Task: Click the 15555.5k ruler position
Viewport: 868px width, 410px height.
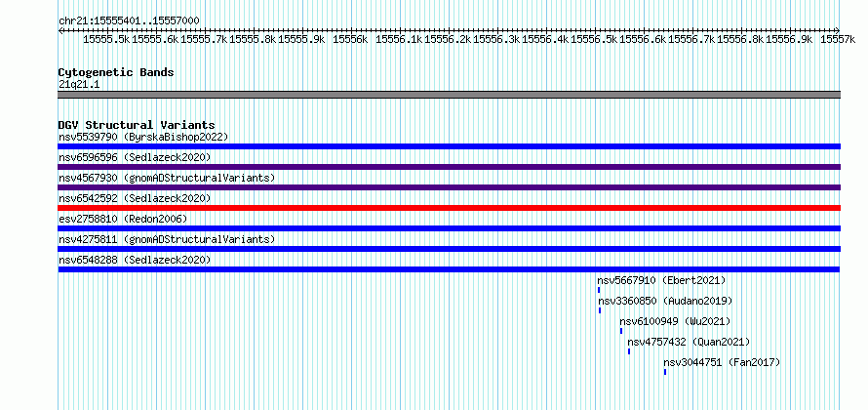Action: [x=106, y=39]
